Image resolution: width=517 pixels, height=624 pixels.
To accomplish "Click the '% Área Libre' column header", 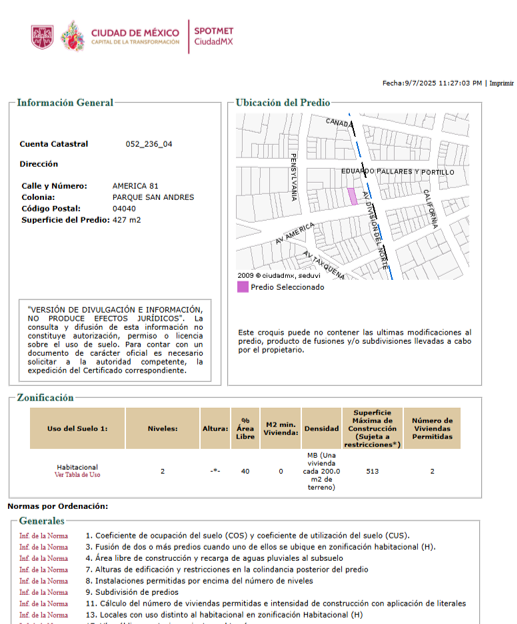I will coord(245,429).
